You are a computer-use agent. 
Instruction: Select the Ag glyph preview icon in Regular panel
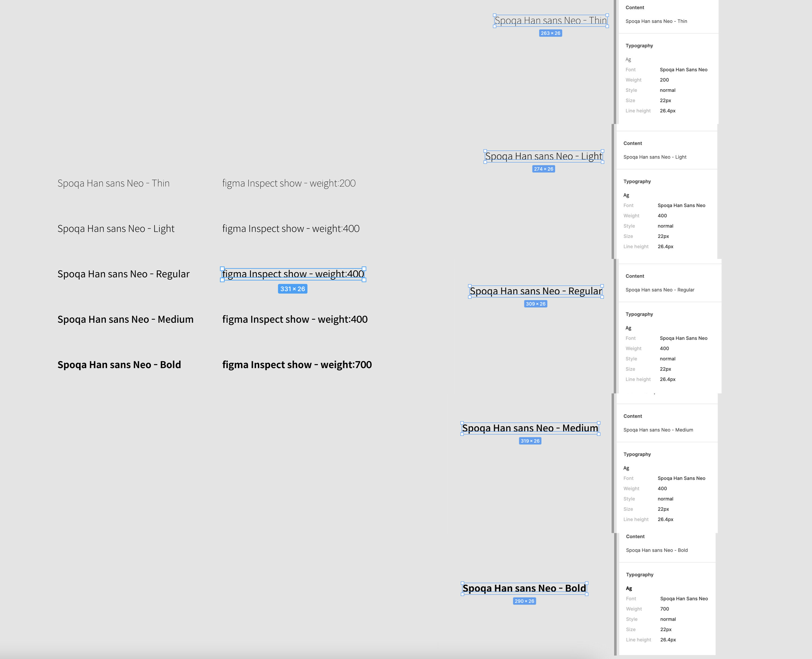tap(628, 328)
